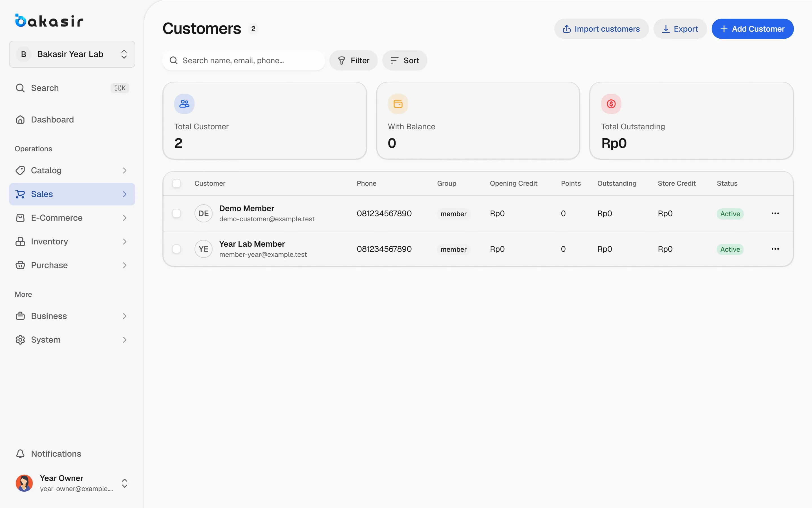The height and width of the screenshot is (508, 812).
Task: Open the Bakasir Year Lab store switcher
Action: pyautogui.click(x=72, y=54)
